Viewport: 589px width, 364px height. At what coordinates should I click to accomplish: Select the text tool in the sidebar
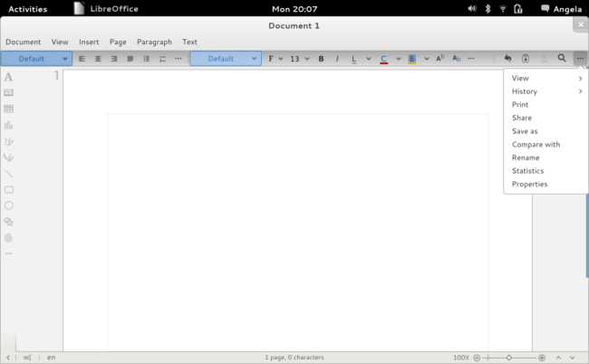tap(8, 77)
